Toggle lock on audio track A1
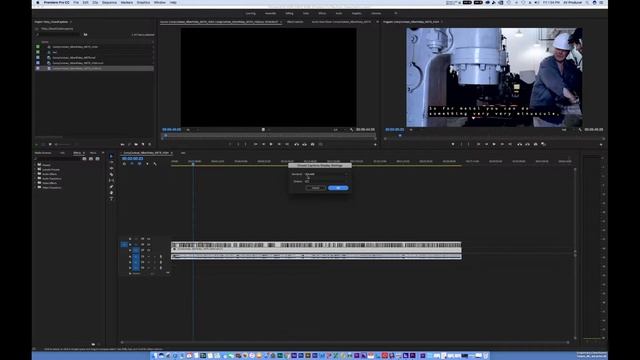This screenshot has width=640, height=360. pos(130,257)
